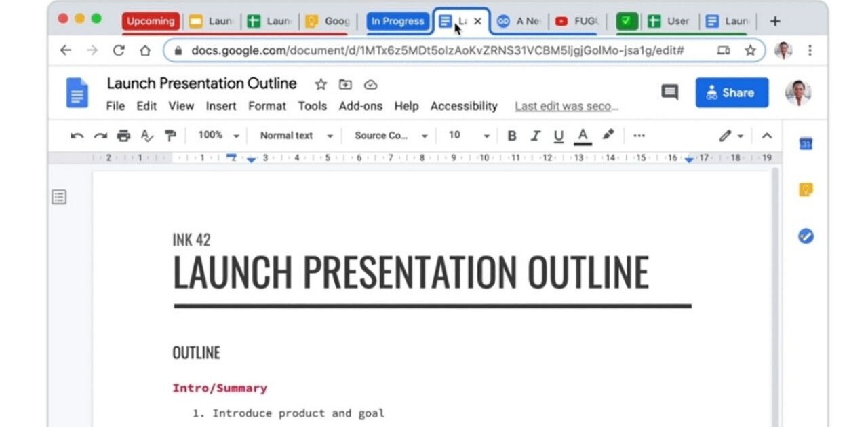The image size is (868, 427).
Task: Click the spell check icon
Action: tap(147, 136)
